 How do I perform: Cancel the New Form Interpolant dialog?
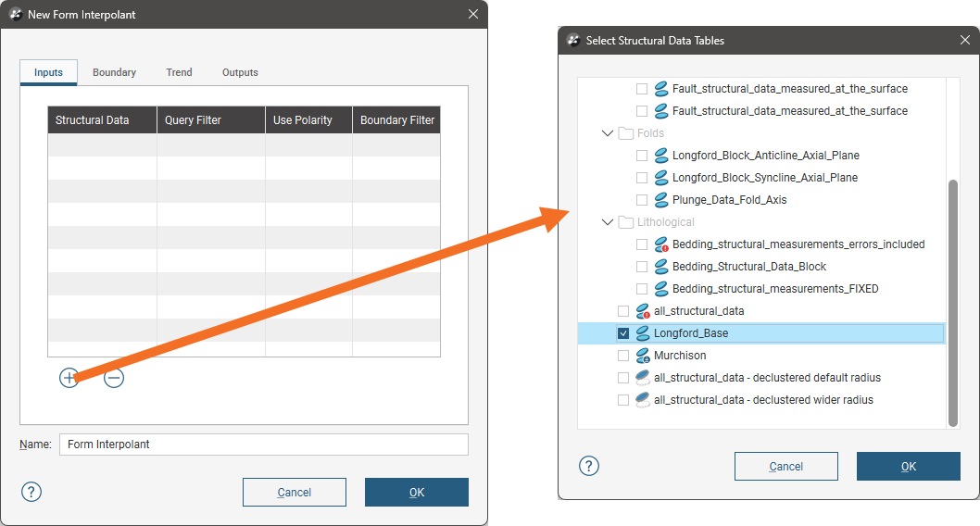click(294, 492)
